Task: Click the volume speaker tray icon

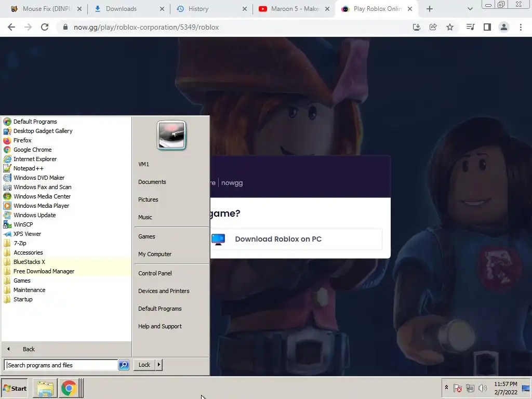Action: [x=482, y=388]
